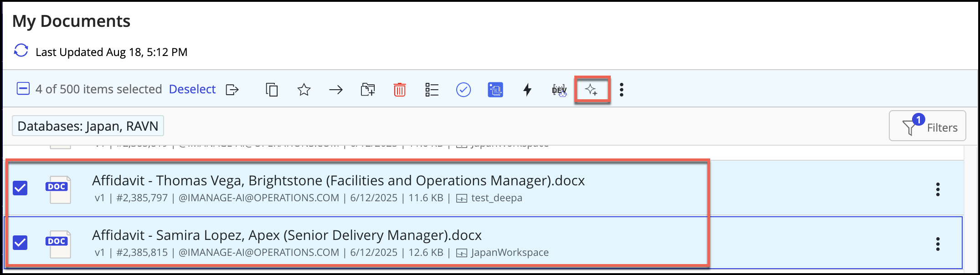Open the checklist properties icon
The width and height of the screenshot is (980, 275).
coord(431,90)
